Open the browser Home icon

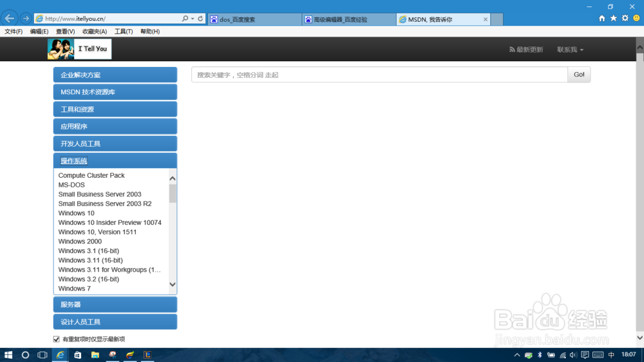pyautogui.click(x=601, y=18)
